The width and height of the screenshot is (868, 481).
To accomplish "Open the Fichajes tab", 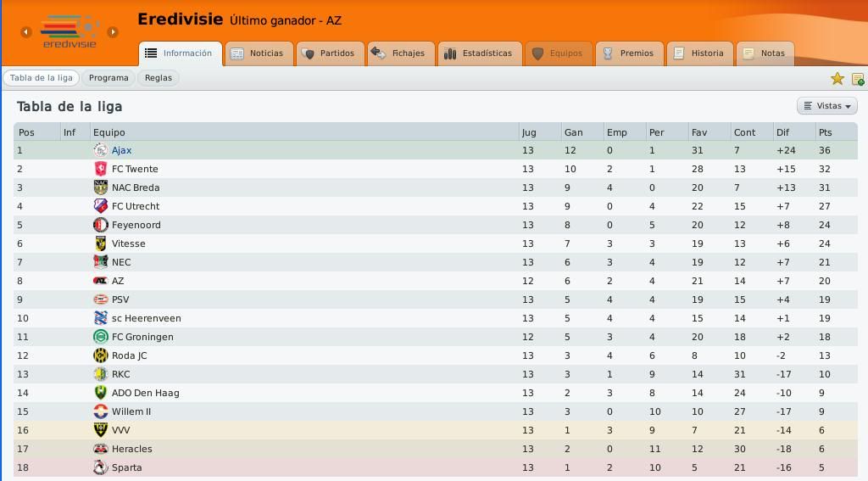I will pyautogui.click(x=401, y=53).
